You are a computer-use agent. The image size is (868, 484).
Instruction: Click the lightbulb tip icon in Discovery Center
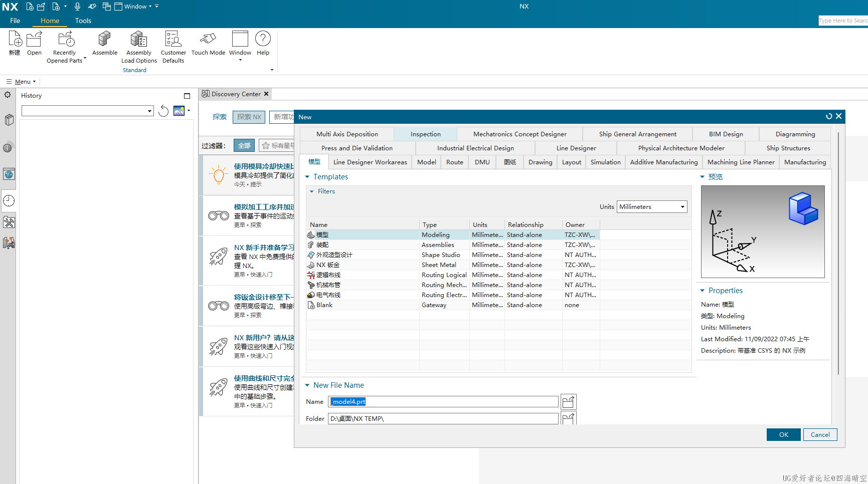pyautogui.click(x=219, y=175)
